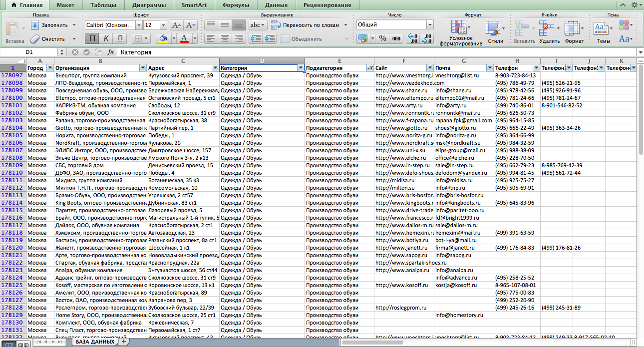Toggle bold formatting

pyautogui.click(x=92, y=38)
